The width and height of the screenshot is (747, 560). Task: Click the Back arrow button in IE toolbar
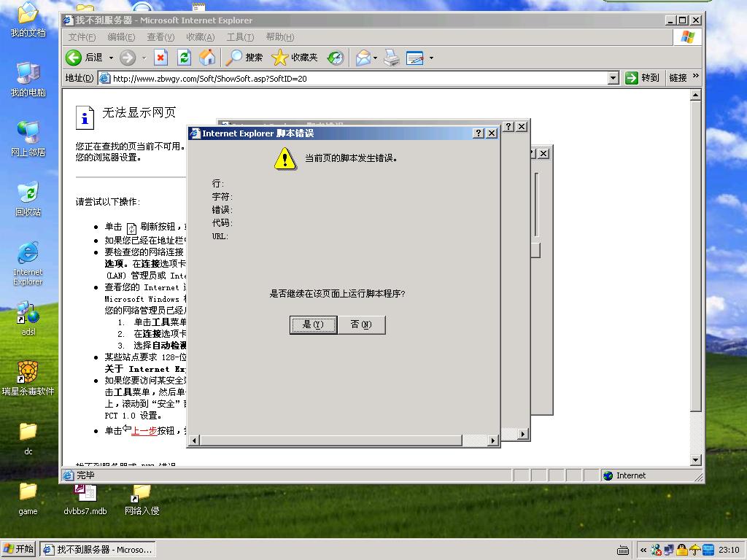[74, 58]
